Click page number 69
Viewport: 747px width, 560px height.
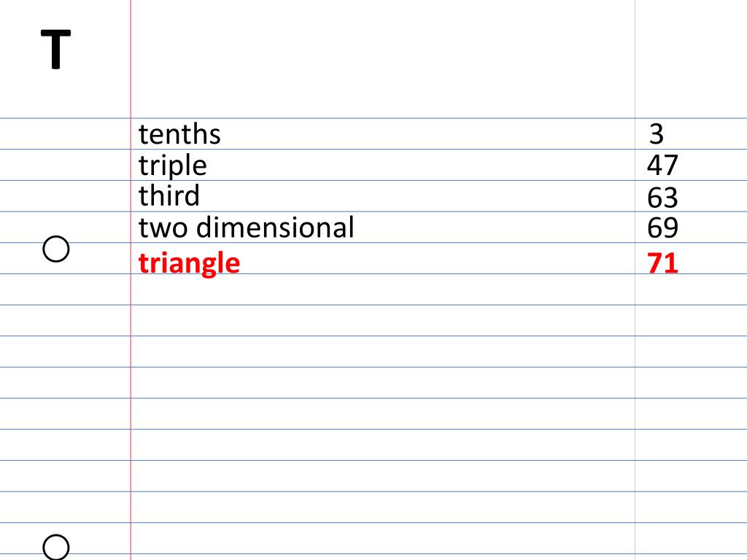[x=662, y=227]
